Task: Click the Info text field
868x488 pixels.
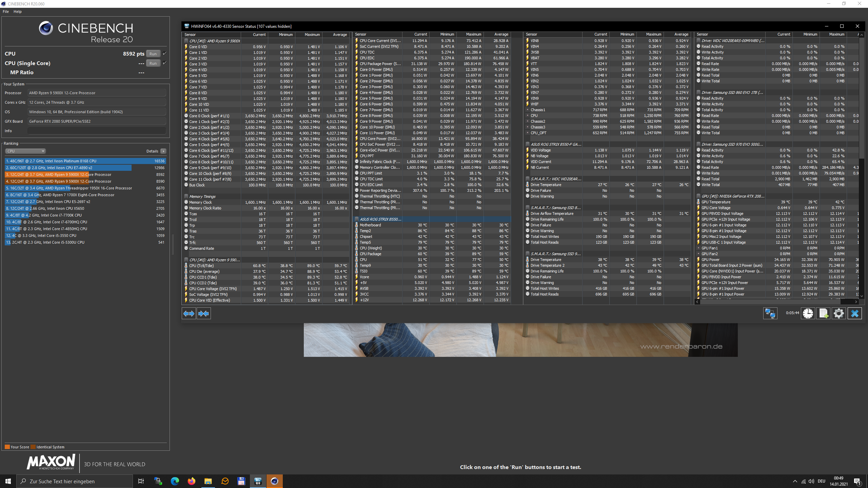Action: 97,131
